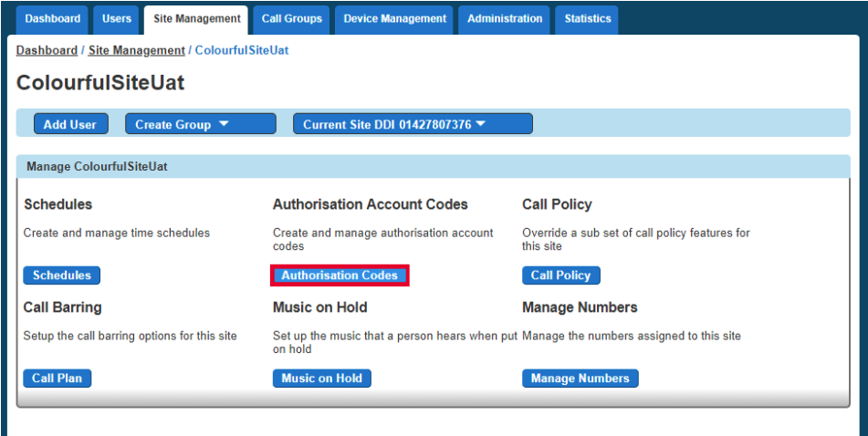Go to the Device Management tab
868x436 pixels.
[x=394, y=19]
